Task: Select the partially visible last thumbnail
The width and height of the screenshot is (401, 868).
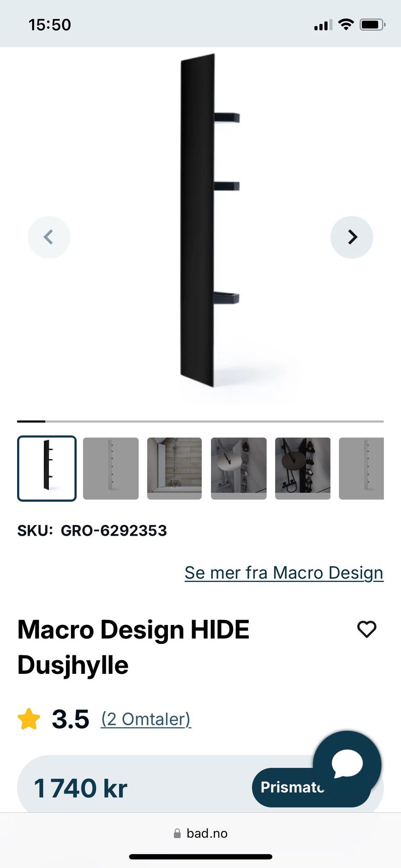Action: pyautogui.click(x=361, y=468)
